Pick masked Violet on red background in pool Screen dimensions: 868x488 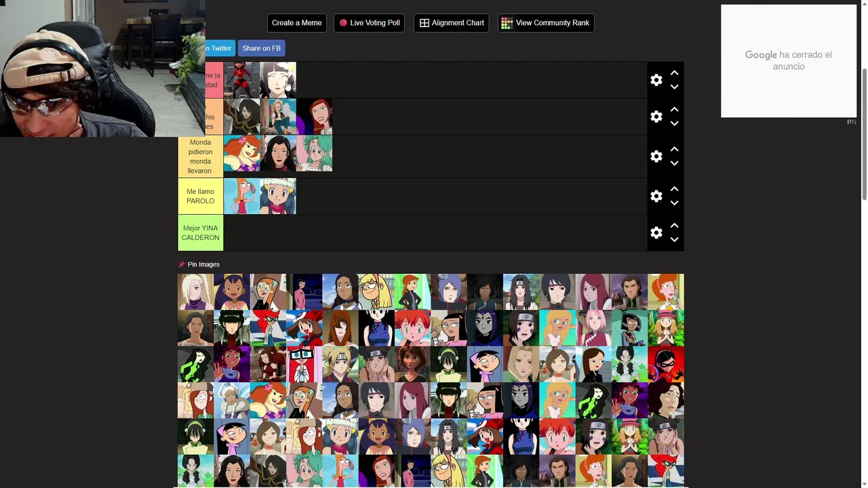666,365
